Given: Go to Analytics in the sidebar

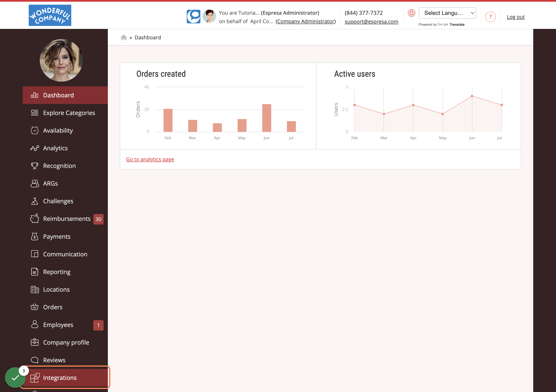Looking at the screenshot, I should 65,148.
